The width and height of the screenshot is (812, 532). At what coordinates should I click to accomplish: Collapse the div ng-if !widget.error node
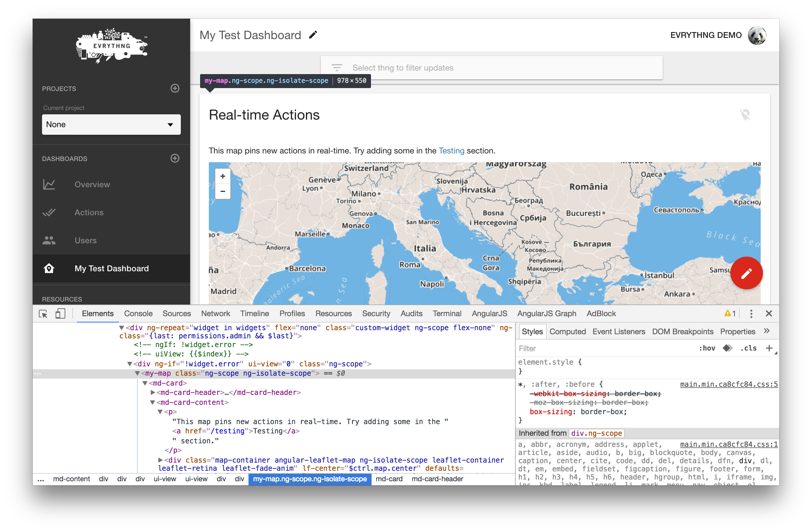[130, 364]
